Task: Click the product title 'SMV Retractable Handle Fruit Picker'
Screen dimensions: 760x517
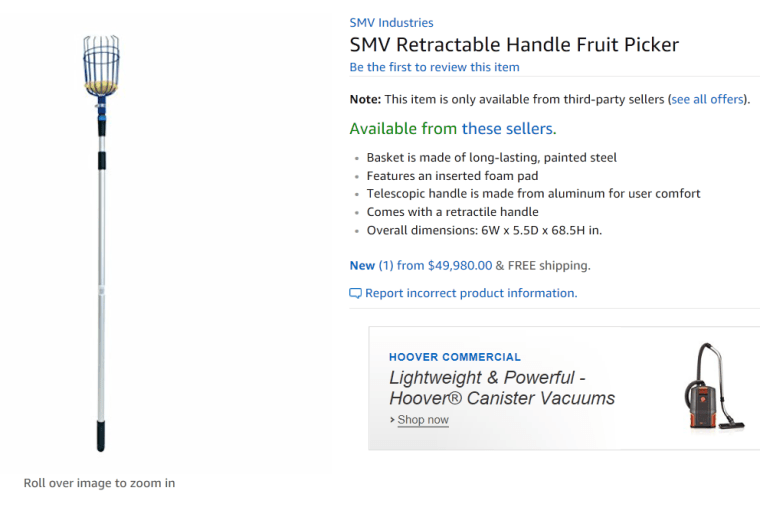Action: click(514, 44)
